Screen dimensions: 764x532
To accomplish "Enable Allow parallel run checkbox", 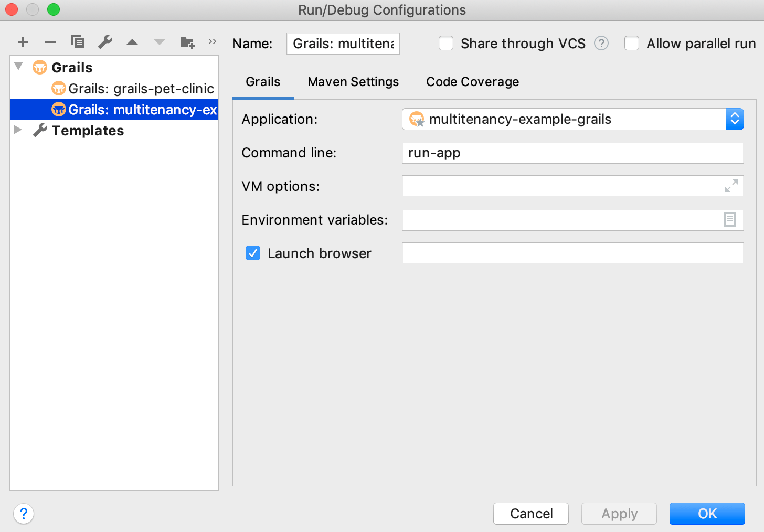I will point(632,43).
